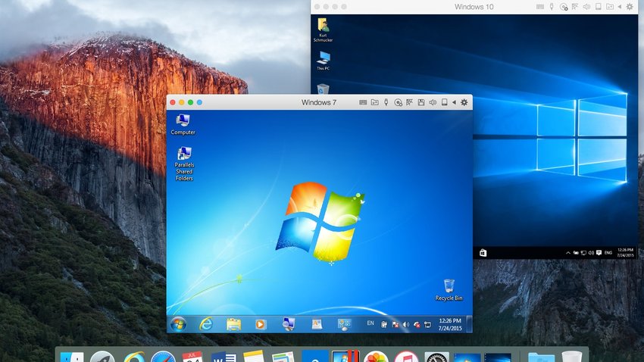Open shared folders icon in Windows 7 title bar
644x362 pixels.
point(374,102)
